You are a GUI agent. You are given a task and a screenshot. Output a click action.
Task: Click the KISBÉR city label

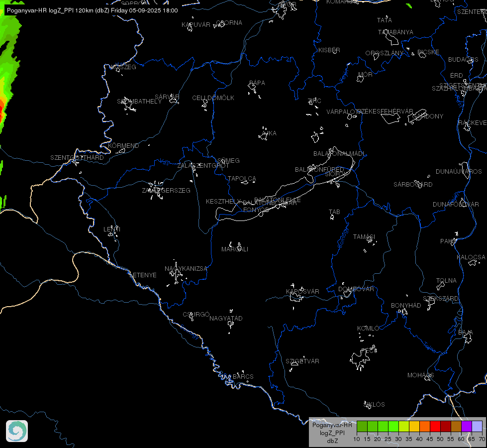[329, 50]
